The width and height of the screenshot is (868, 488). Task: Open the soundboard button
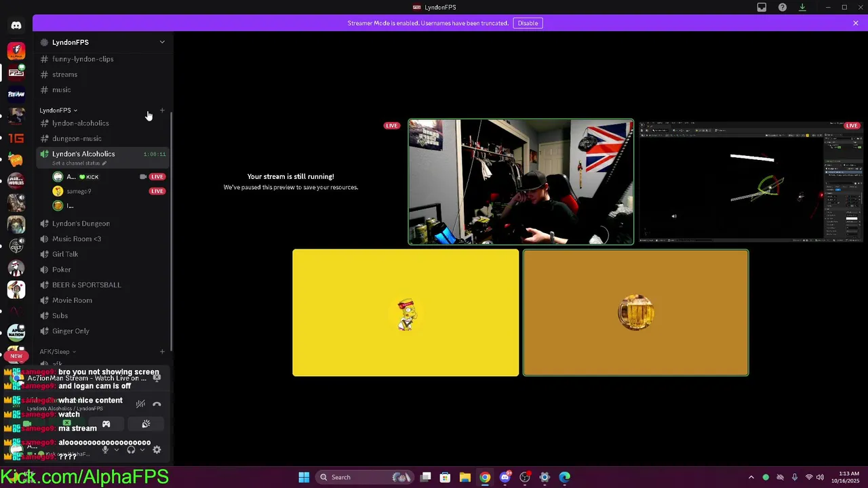click(x=146, y=424)
